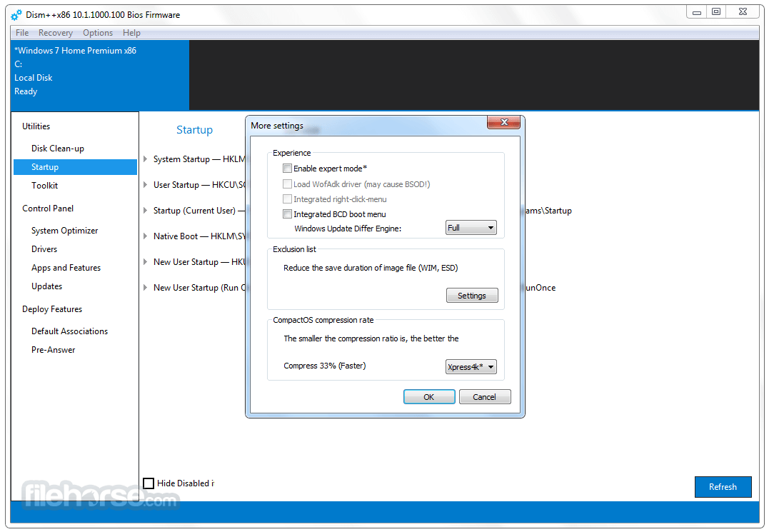Expand User Startup HKCU entry
The width and height of the screenshot is (769, 532).
click(x=145, y=185)
